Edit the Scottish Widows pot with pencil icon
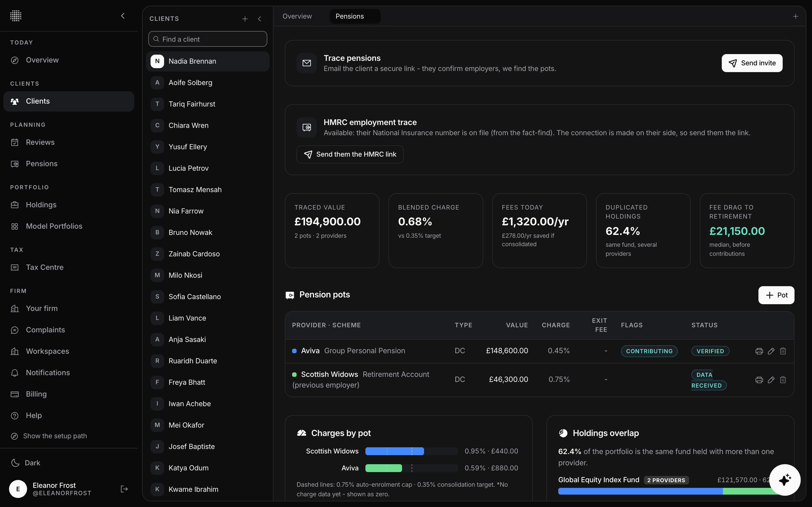Viewport: 812px width, 507px height. tap(771, 380)
